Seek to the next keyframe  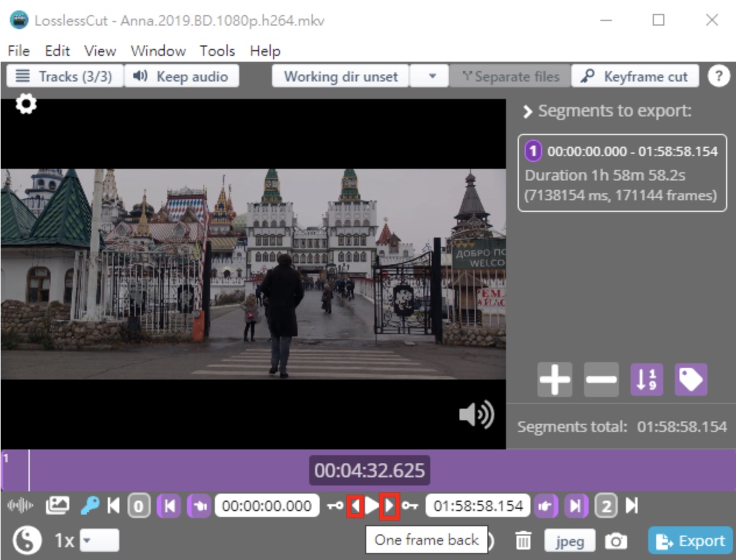pyautogui.click(x=410, y=506)
